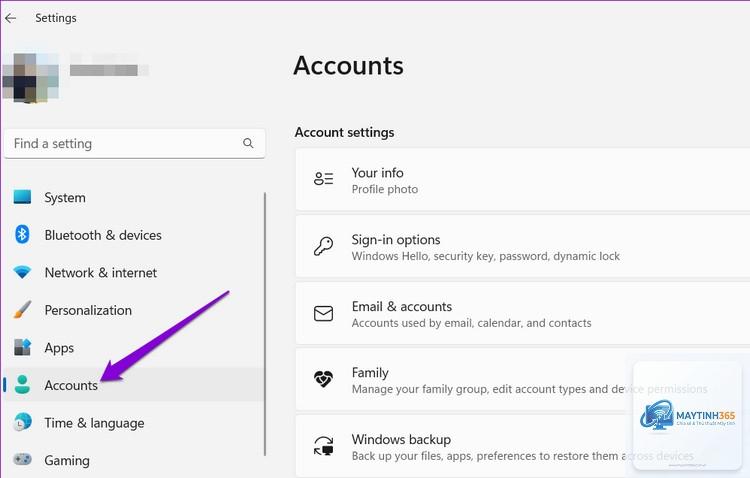Click the magnifier search icon
This screenshot has height=478, width=750.
(x=248, y=143)
